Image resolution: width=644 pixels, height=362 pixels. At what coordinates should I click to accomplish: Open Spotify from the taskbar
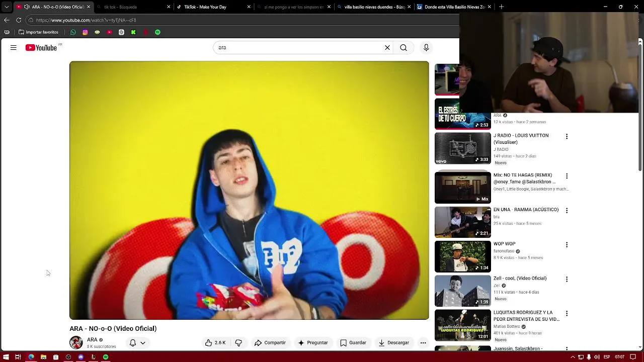coord(106,357)
